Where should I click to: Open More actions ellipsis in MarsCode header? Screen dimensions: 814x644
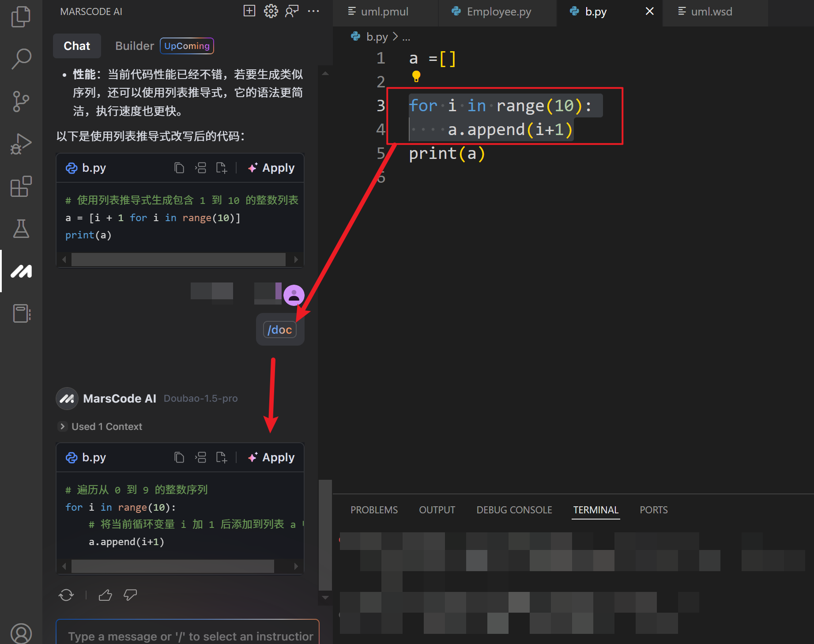click(x=313, y=11)
